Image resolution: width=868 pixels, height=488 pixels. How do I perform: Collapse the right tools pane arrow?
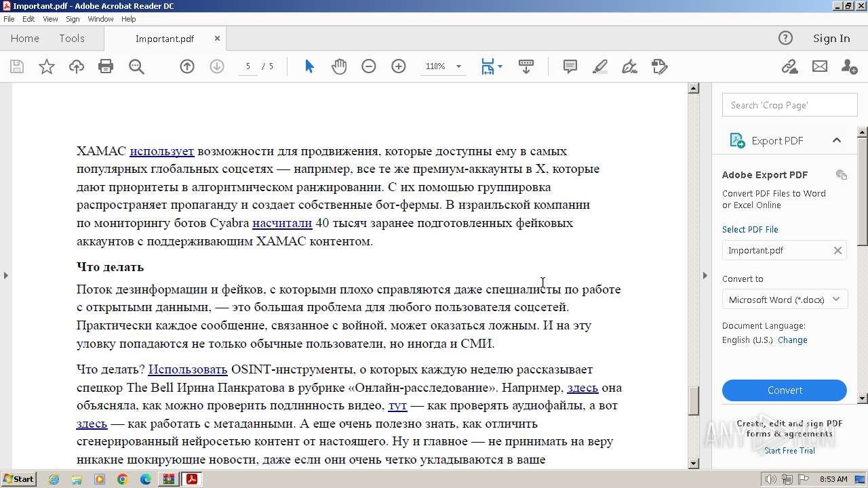pyautogui.click(x=705, y=275)
